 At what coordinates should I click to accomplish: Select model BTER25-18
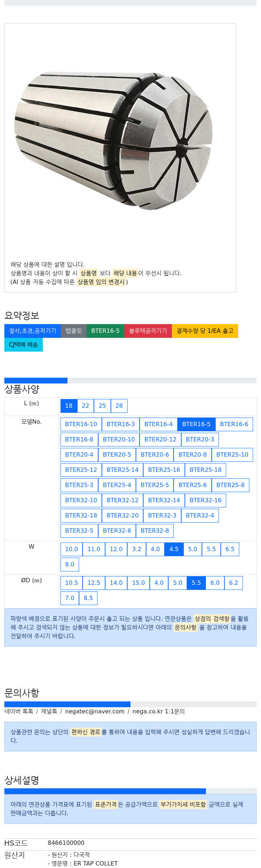pos(206,470)
